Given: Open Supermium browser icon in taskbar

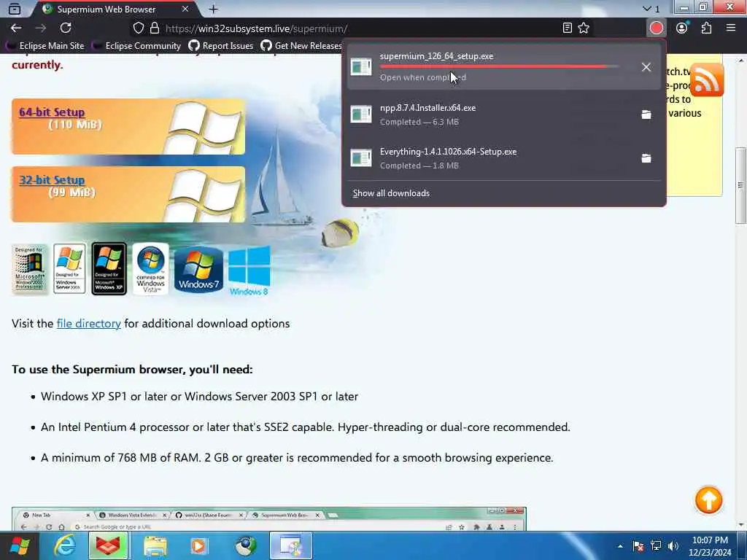Looking at the screenshot, I should tap(245, 545).
